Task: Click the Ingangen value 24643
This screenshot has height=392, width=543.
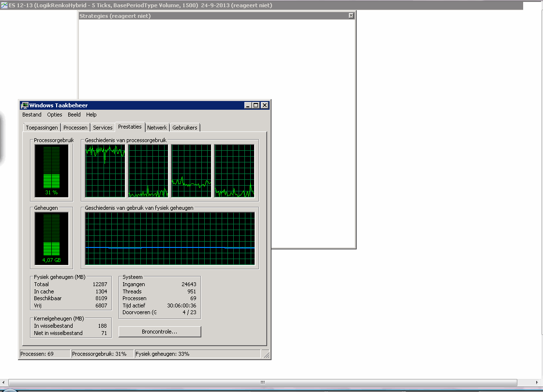Action: pyautogui.click(x=189, y=284)
